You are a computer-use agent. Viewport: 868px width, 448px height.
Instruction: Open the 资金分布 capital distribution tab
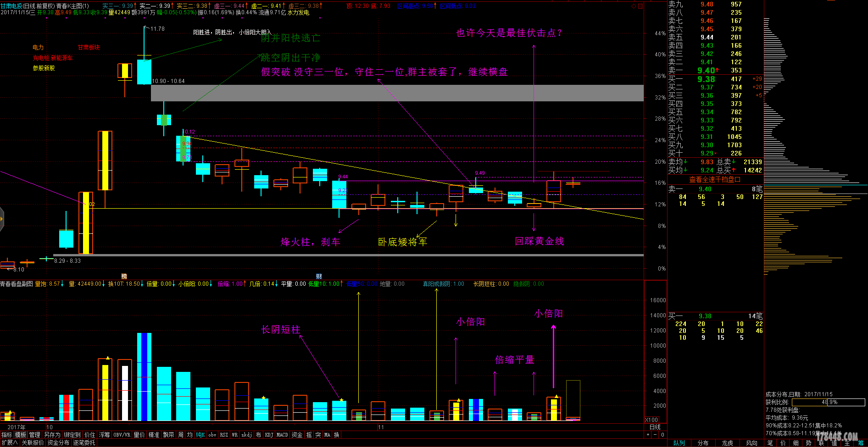58,442
